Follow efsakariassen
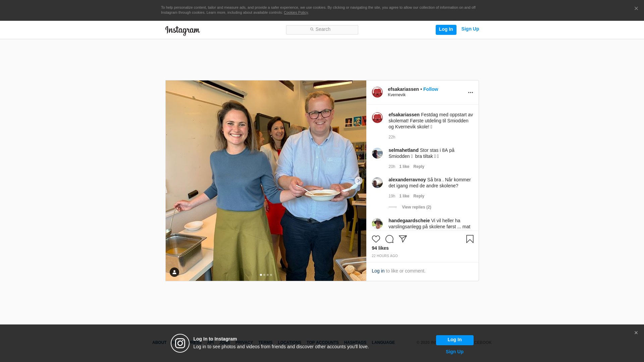The width and height of the screenshot is (644, 362). (431, 89)
